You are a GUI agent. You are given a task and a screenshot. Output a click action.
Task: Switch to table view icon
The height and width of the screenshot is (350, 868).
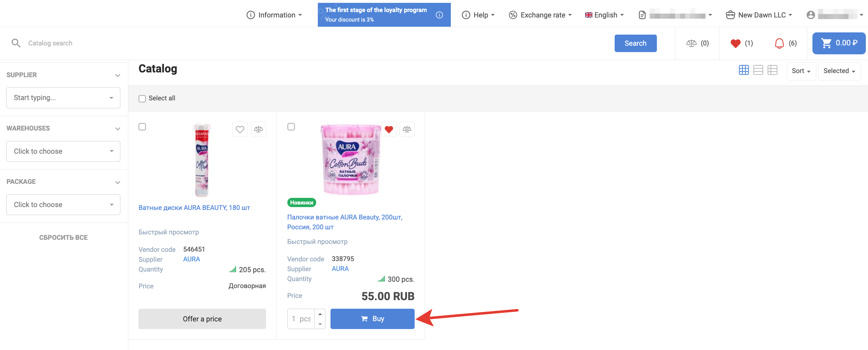772,70
